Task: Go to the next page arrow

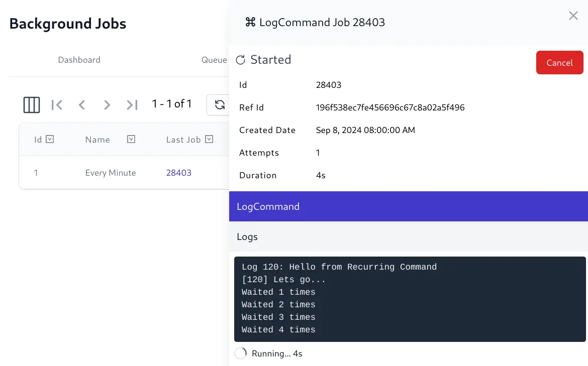Action: [107, 105]
